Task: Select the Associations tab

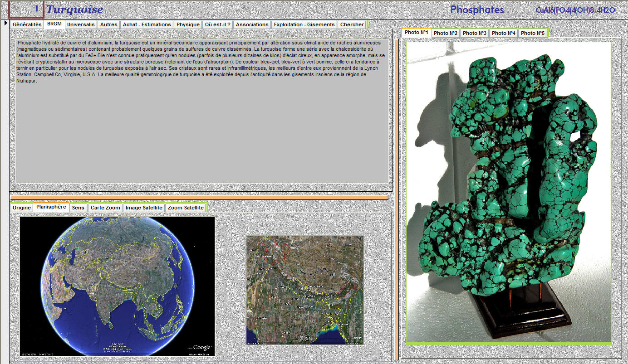Action: [x=252, y=24]
